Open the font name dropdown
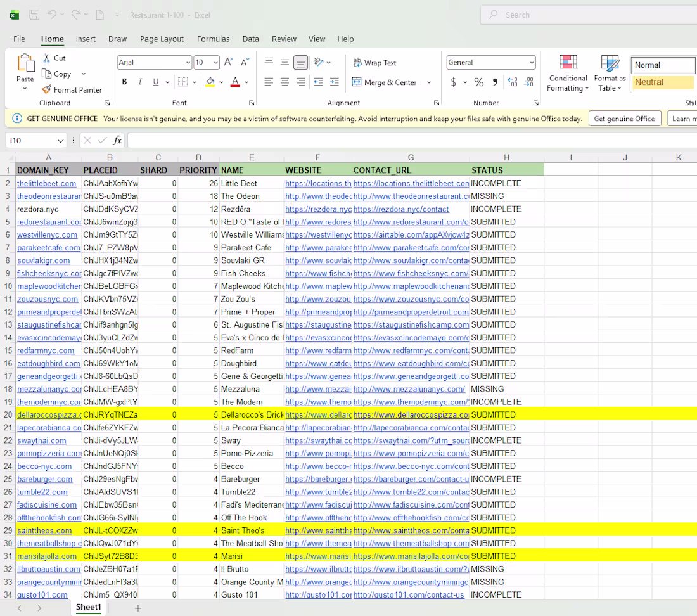697x616 pixels. (186, 62)
